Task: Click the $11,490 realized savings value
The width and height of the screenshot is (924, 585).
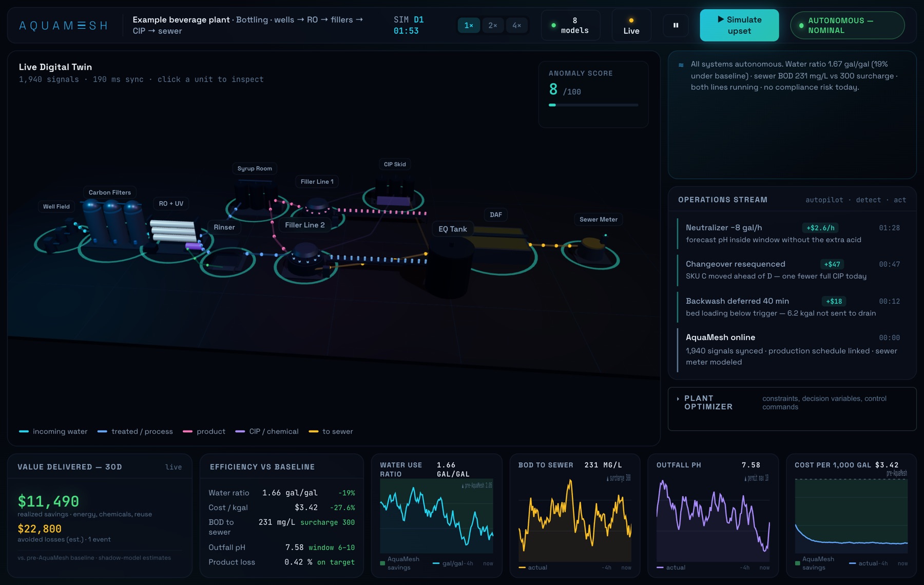Action: coord(48,501)
